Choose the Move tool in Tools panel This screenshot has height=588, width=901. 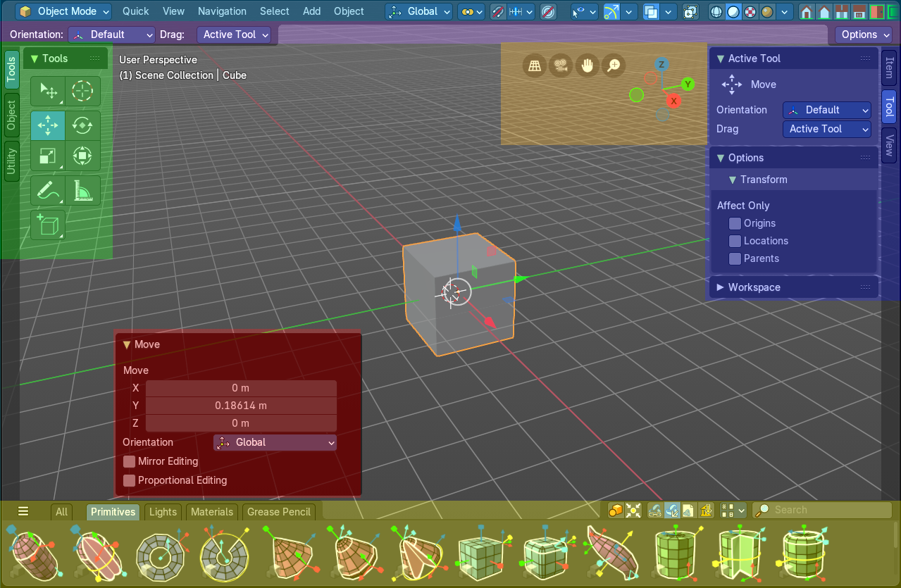tap(48, 125)
